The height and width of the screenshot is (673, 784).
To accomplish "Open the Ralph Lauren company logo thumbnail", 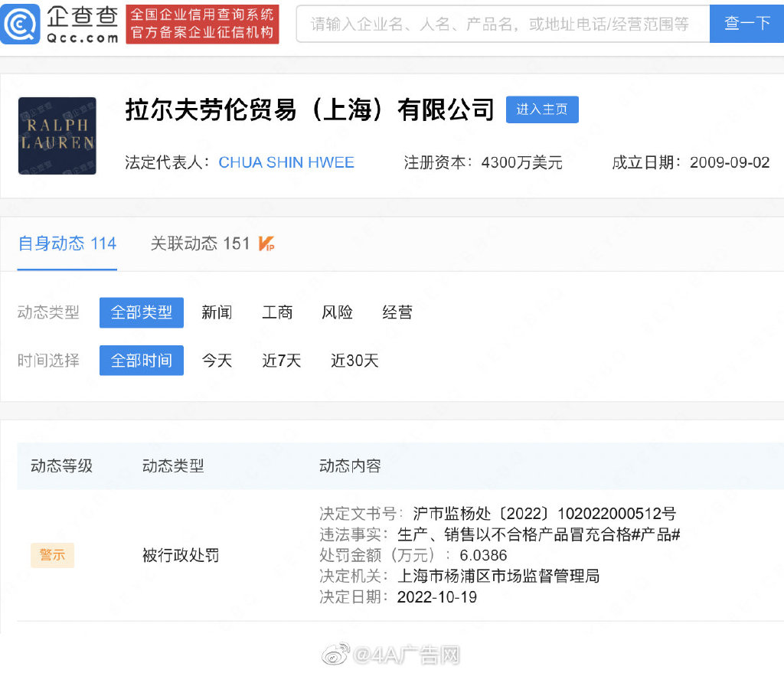I will coord(57,136).
